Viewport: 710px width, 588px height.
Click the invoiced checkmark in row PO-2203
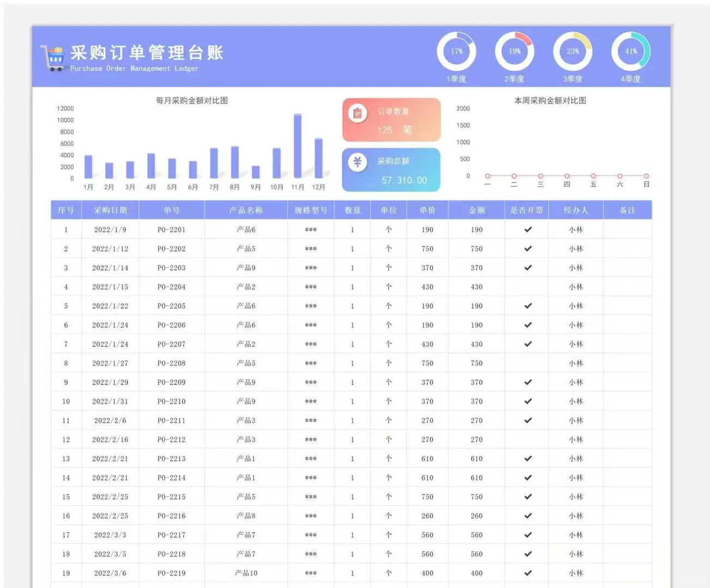(x=527, y=268)
